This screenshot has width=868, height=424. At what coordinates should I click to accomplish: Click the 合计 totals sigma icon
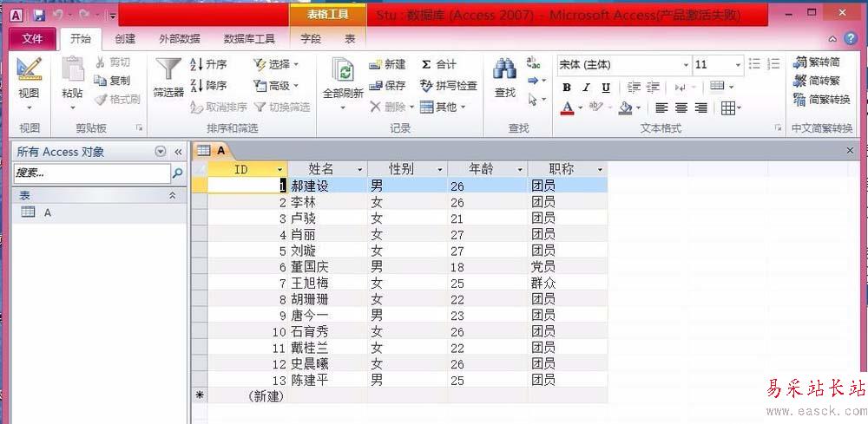[x=425, y=65]
